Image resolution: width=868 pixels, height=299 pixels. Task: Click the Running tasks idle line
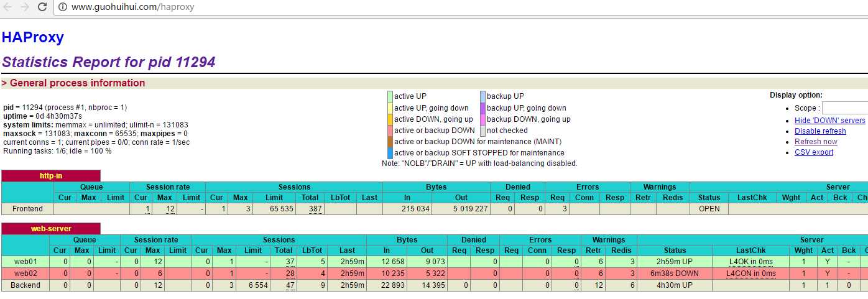pos(57,151)
